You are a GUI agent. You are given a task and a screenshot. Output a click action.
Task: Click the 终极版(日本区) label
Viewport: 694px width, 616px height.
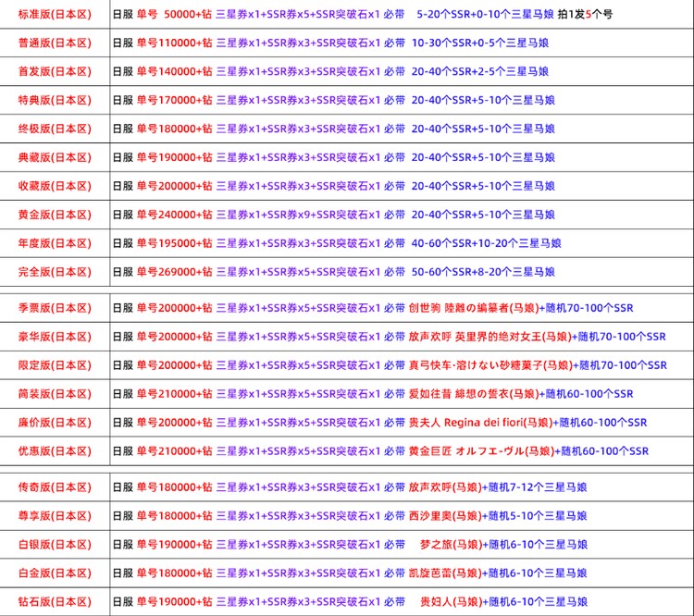point(55,129)
